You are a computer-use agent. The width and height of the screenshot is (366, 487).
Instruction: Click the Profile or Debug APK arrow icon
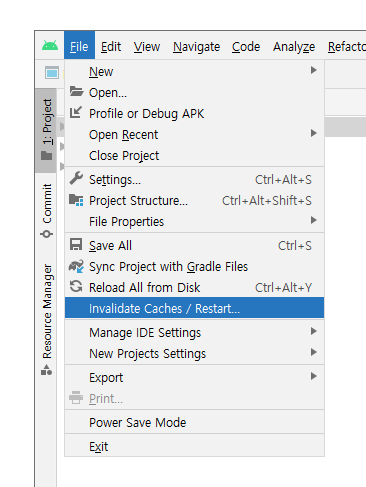[76, 112]
